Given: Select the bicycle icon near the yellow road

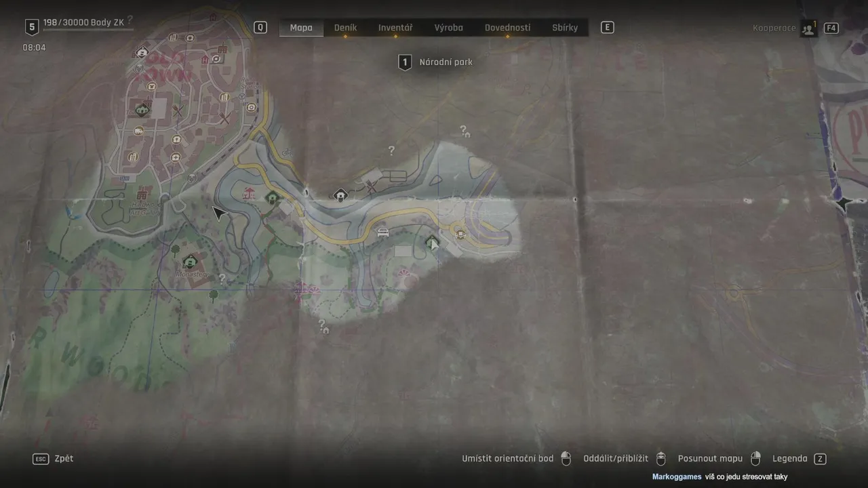Looking at the screenshot, I should [x=287, y=153].
